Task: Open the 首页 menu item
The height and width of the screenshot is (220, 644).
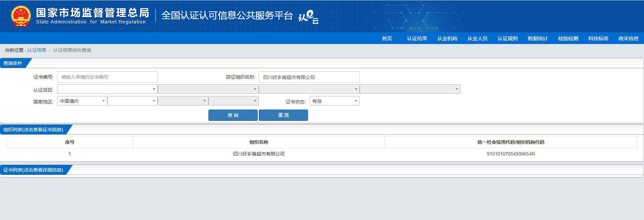Action: (387, 38)
